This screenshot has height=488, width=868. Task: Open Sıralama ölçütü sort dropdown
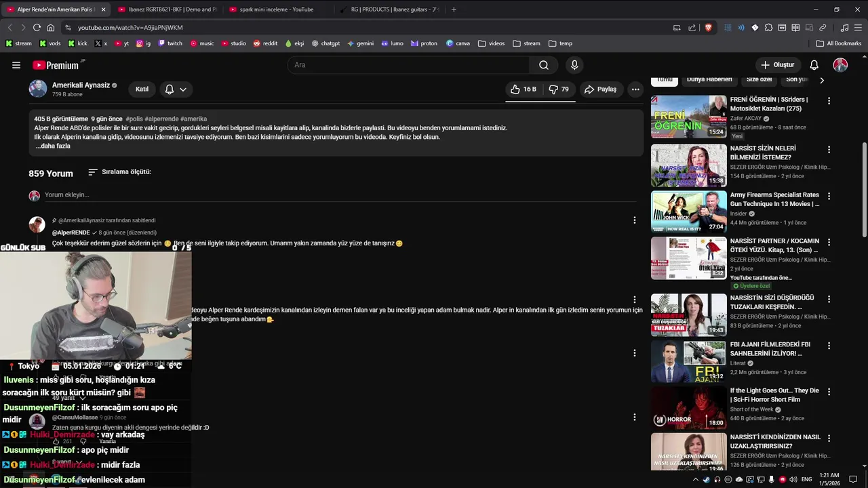coord(119,172)
